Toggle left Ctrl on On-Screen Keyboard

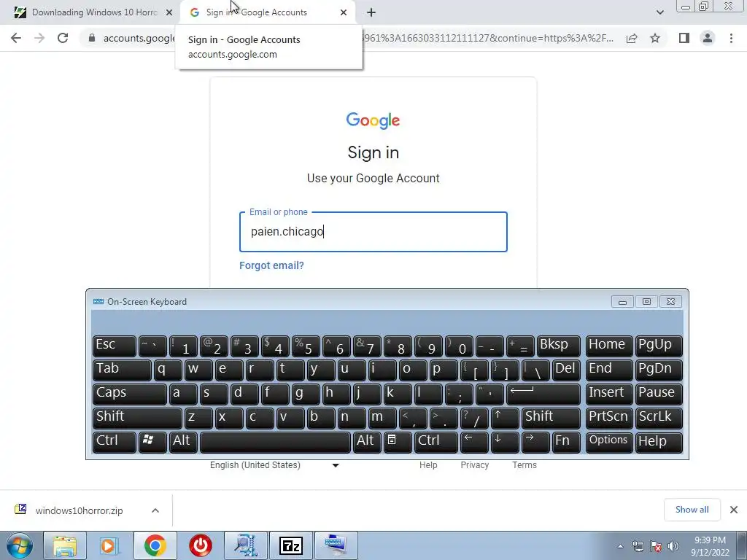pyautogui.click(x=115, y=442)
